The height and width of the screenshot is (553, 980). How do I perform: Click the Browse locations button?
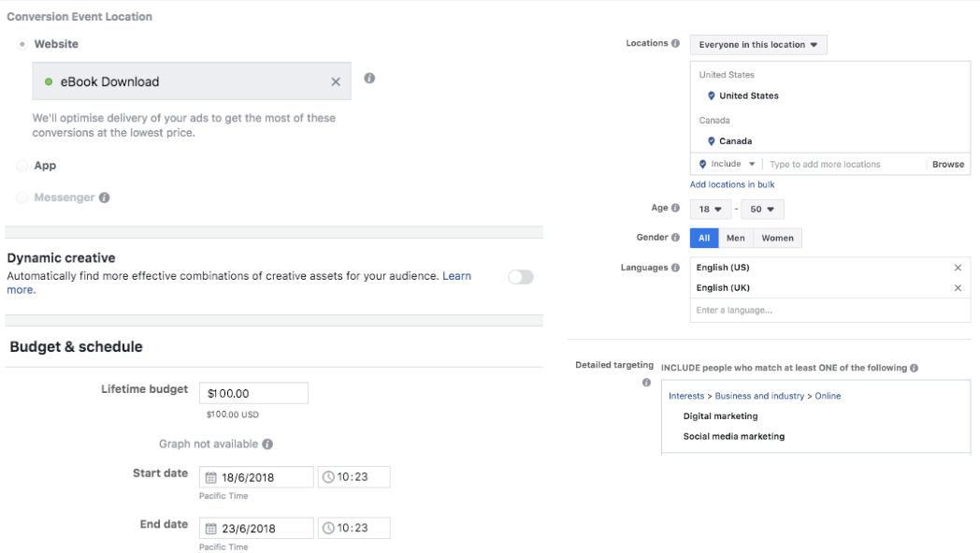947,164
